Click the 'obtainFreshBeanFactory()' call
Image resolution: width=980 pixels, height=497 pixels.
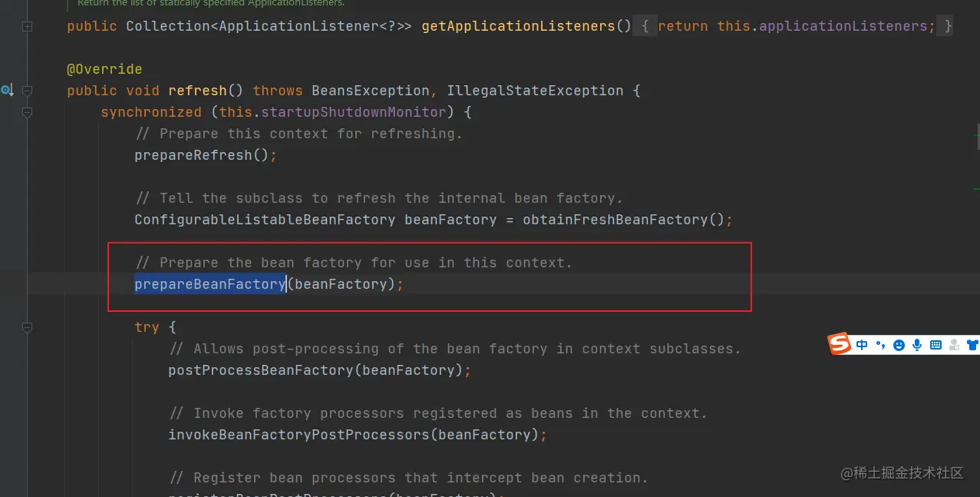[624, 220]
